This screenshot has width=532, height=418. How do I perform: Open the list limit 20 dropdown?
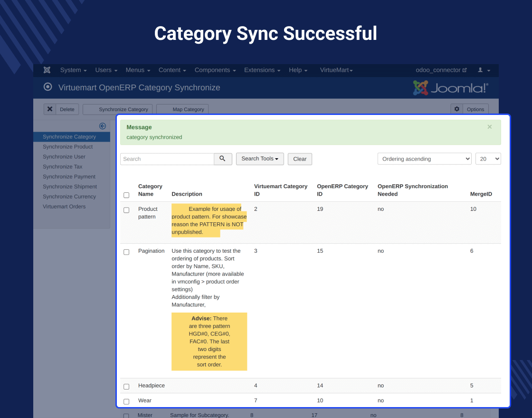[x=488, y=159]
